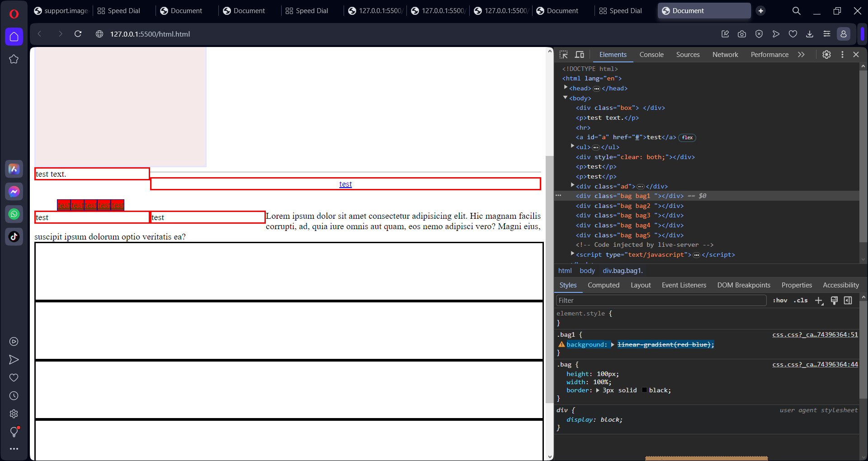Open DevTools settings gear
The height and width of the screenshot is (461, 868).
pos(826,55)
